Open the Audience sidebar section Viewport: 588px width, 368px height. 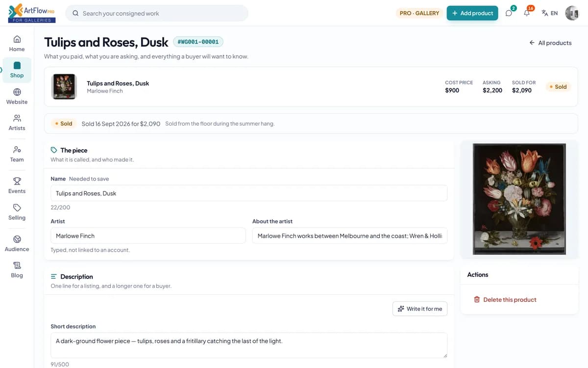coord(17,243)
